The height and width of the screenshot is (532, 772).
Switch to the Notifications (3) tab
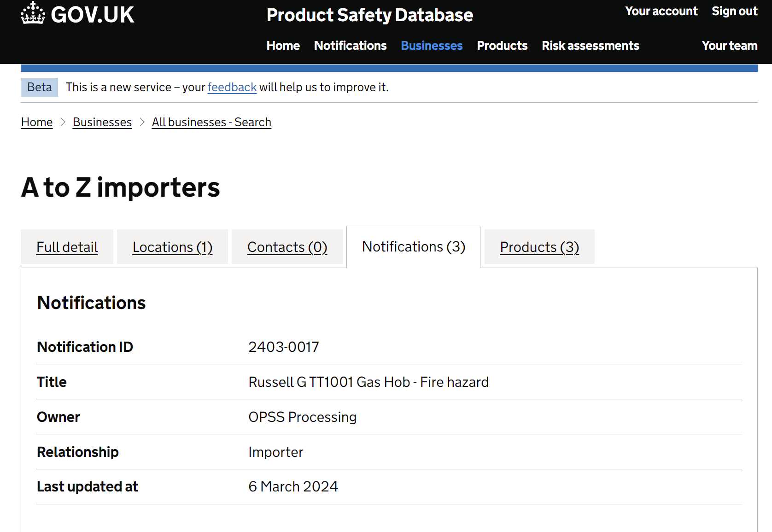point(413,247)
